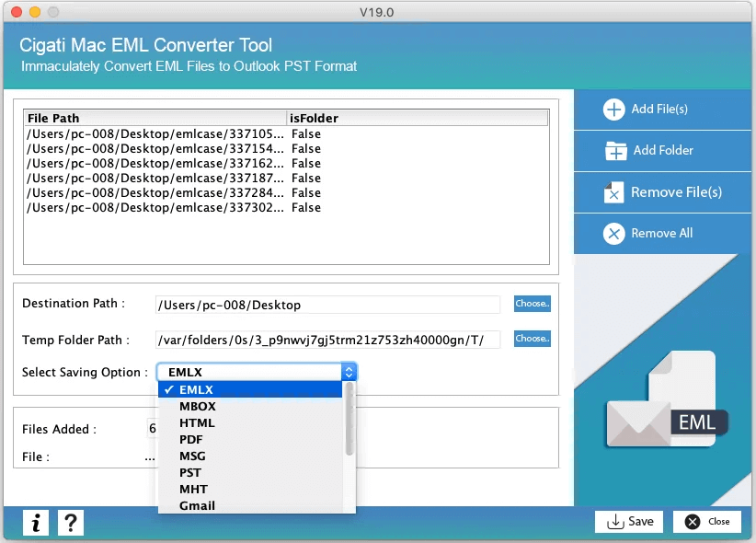The image size is (756, 543).
Task: Select MHT from the saving options
Action: (x=250, y=490)
